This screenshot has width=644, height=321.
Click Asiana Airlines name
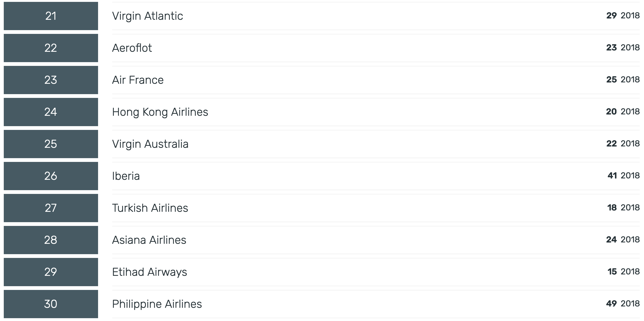[149, 240]
